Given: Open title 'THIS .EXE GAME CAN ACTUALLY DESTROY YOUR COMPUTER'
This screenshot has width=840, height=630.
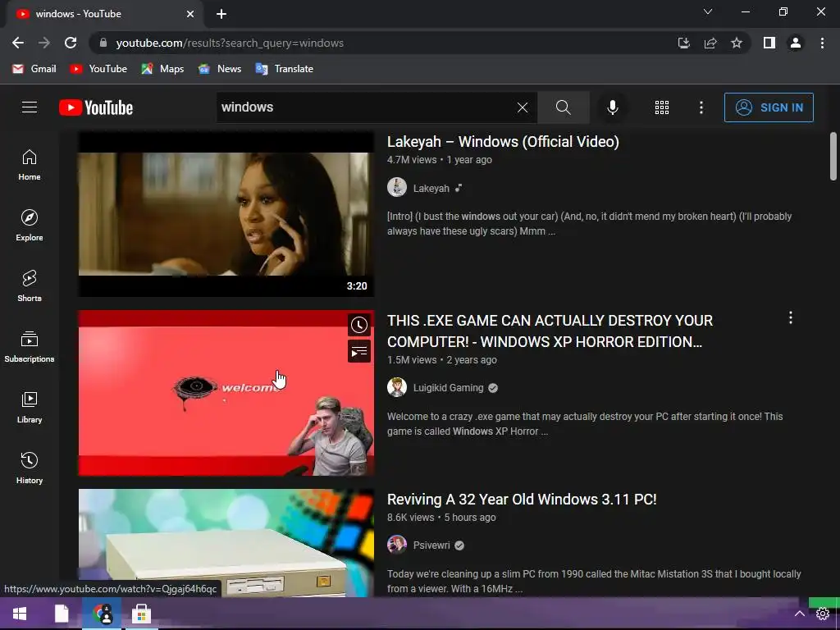Looking at the screenshot, I should click(x=550, y=331).
